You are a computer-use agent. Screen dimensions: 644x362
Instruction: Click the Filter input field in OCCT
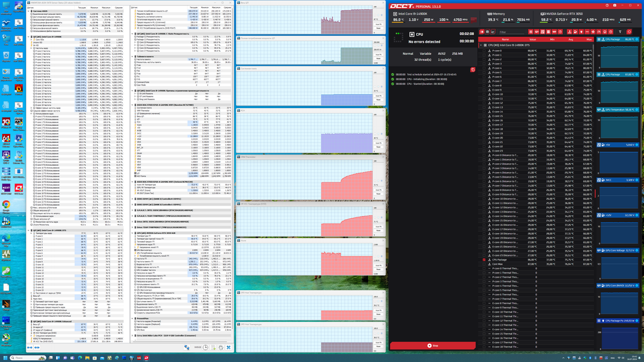(x=512, y=31)
